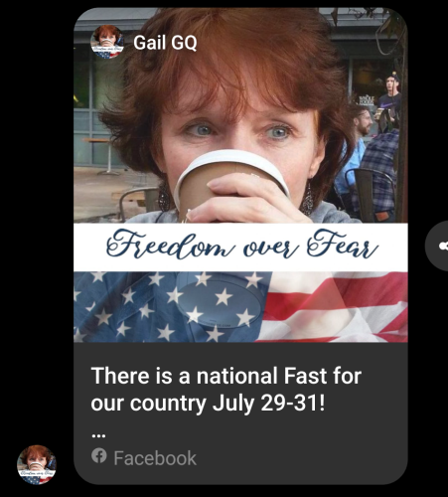The image size is (448, 497).
Task: Expand the truncated text ellipsis
Action: pos(98,435)
